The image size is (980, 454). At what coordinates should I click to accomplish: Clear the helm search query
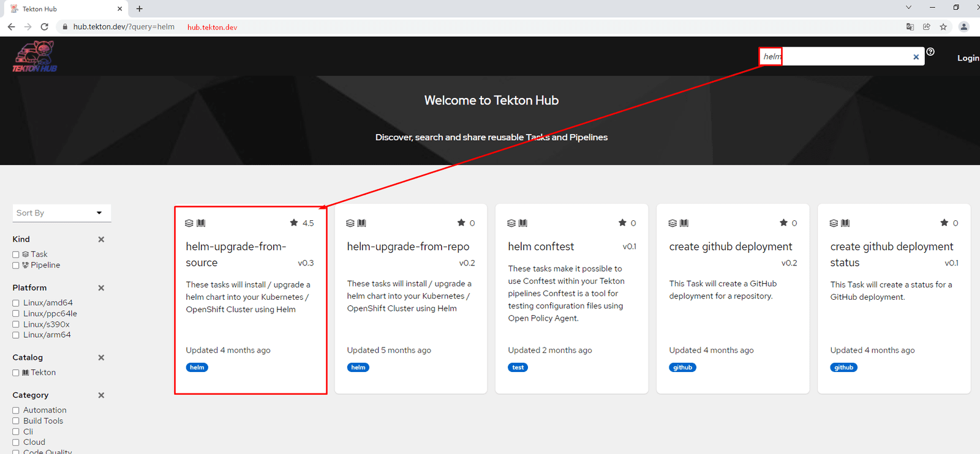click(x=916, y=57)
